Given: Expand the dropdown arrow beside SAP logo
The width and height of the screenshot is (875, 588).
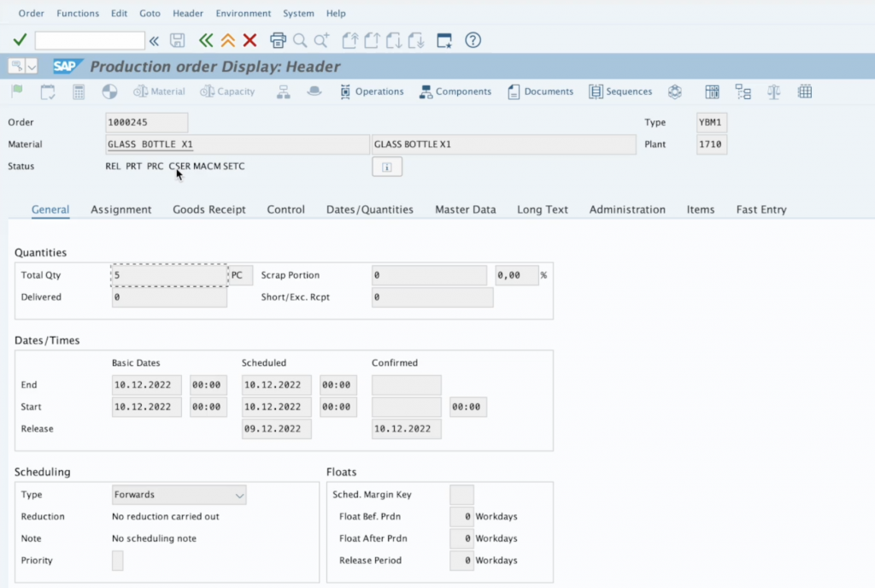Looking at the screenshot, I should point(32,67).
